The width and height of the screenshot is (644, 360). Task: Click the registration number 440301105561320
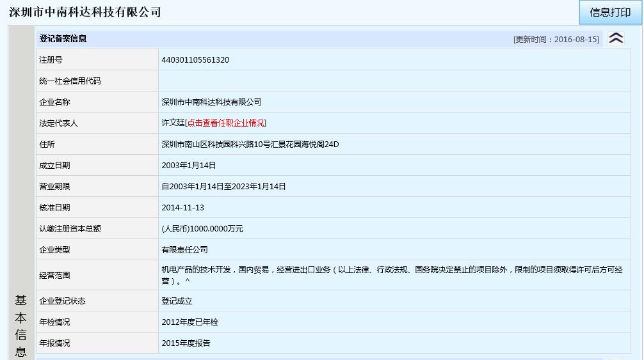(195, 60)
